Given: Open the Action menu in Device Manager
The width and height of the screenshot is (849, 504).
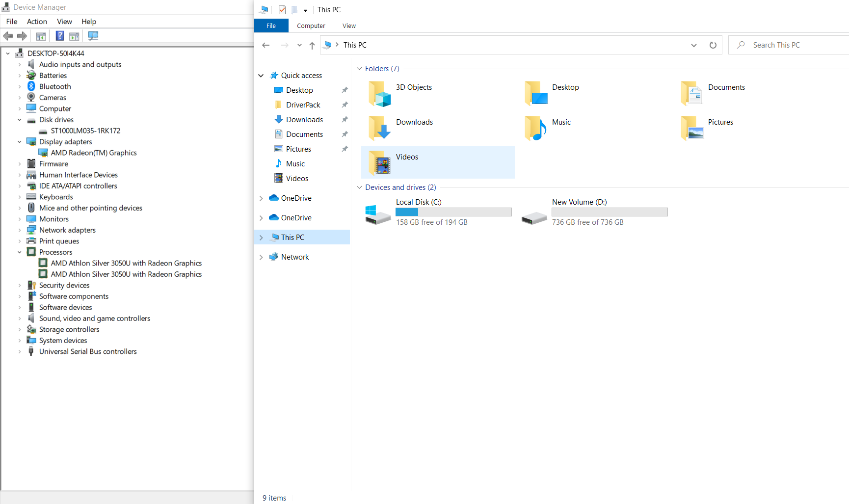Looking at the screenshot, I should [37, 22].
